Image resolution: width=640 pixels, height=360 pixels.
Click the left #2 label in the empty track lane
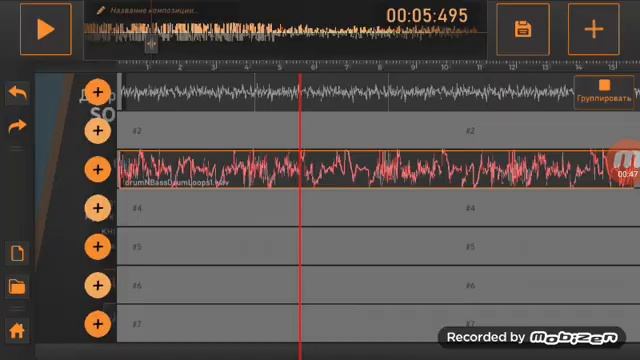(x=137, y=131)
